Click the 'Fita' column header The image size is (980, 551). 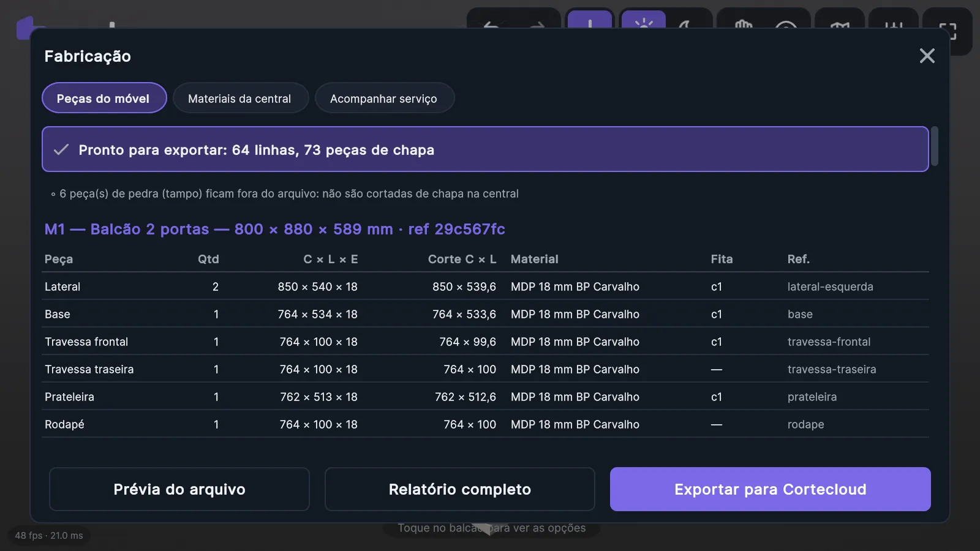[x=722, y=258]
